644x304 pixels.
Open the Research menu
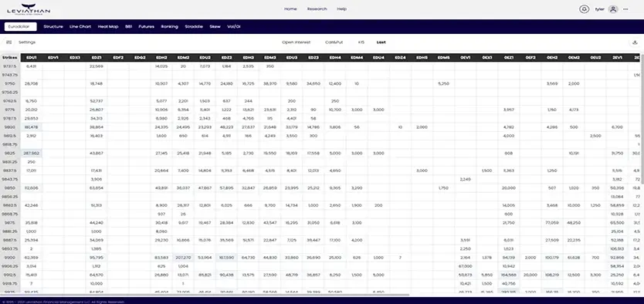tap(317, 9)
